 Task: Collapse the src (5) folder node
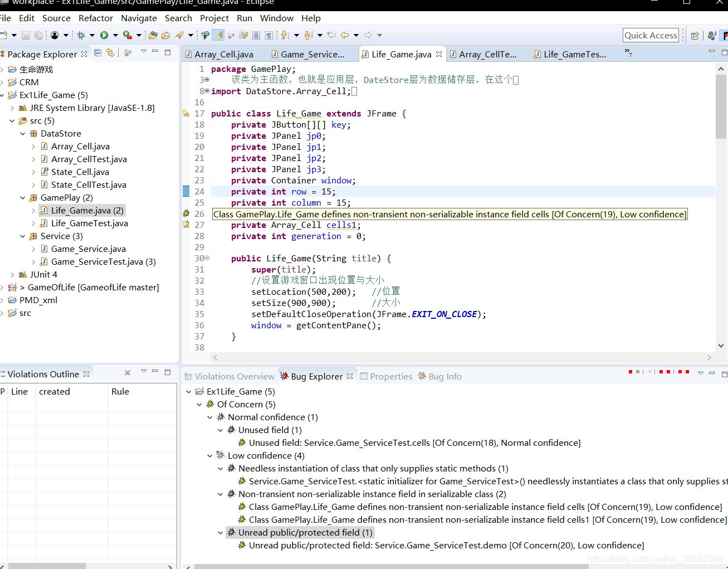(12, 121)
